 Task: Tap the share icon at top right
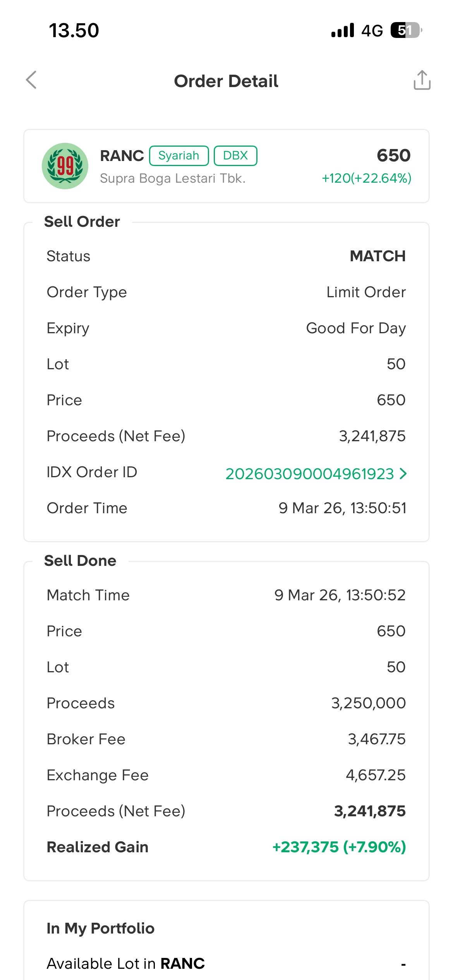coord(422,80)
